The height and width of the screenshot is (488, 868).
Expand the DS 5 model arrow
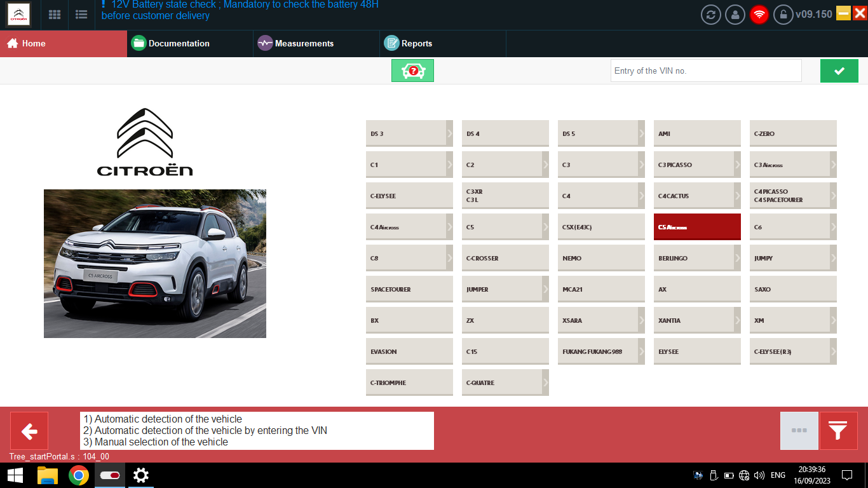641,133
